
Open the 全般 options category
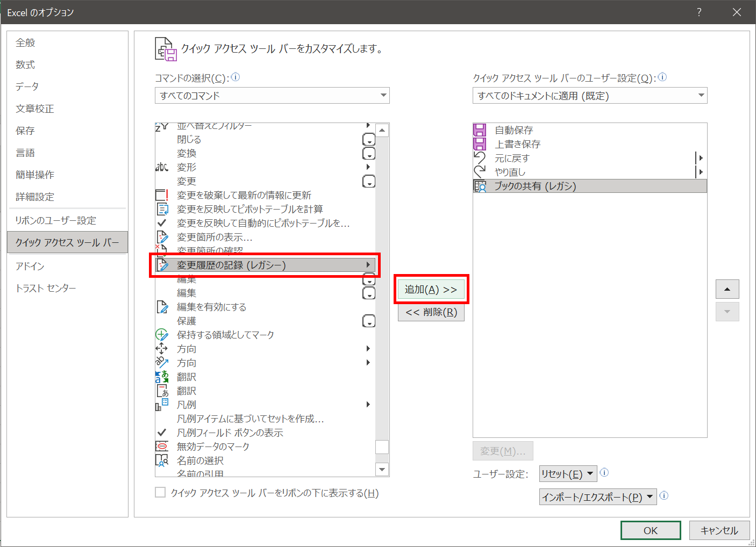(x=68, y=42)
